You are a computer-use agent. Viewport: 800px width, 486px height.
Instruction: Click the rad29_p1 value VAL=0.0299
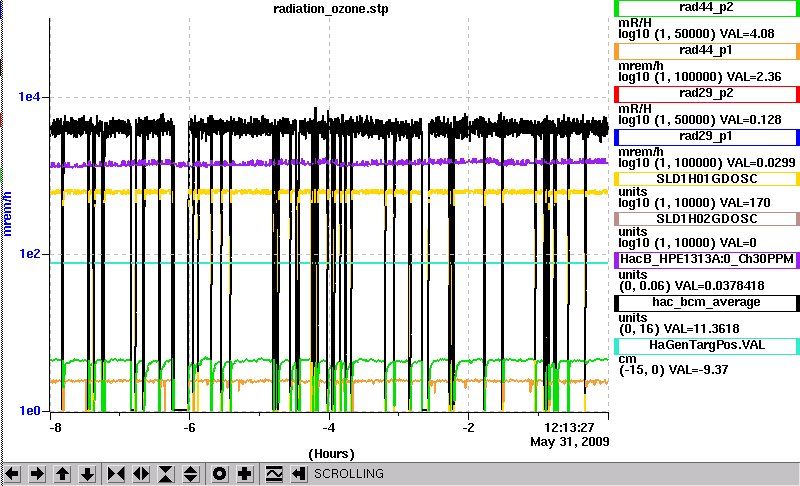click(x=761, y=163)
